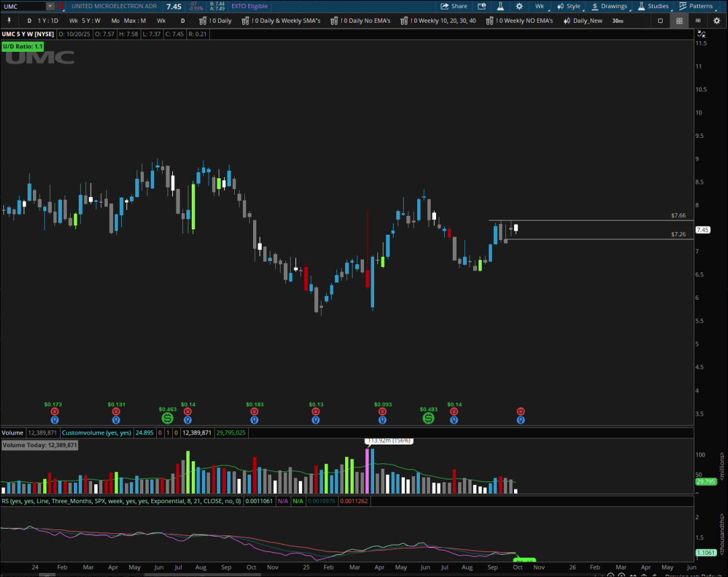The image size is (728, 577).
Task: Click the 7.45 current price bubble
Action: point(703,230)
